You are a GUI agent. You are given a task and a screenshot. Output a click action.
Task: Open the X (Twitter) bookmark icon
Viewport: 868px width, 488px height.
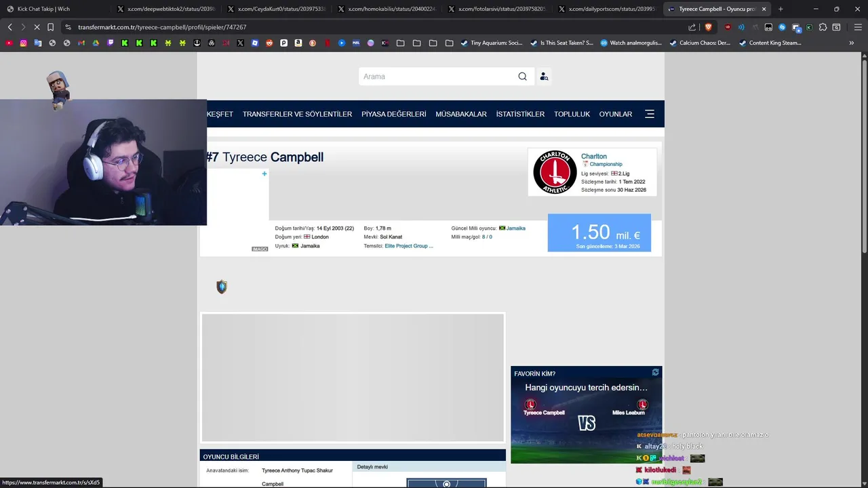[240, 43]
